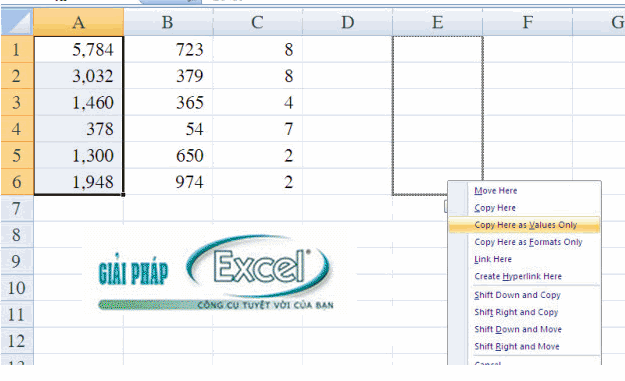The image size is (625, 381).
Task: Click cell A1 containing 5,784
Action: pyautogui.click(x=79, y=49)
